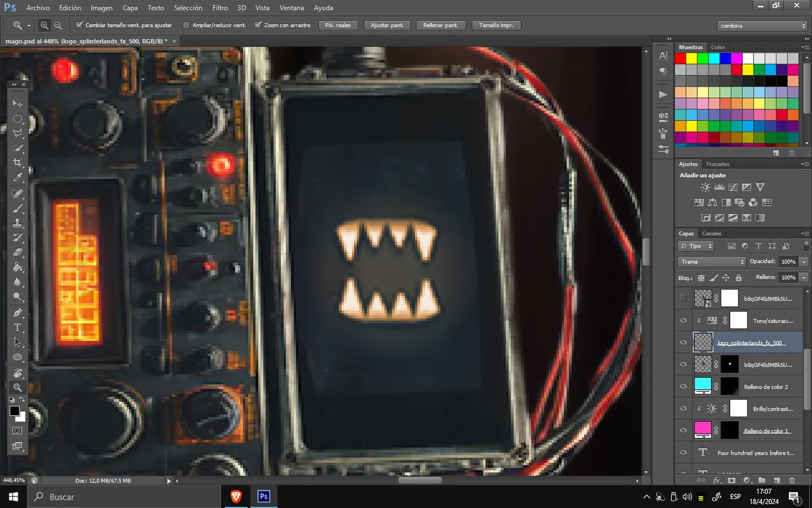Show the hidden top b8qGF45dMBkSU layer
The height and width of the screenshot is (508, 812).
click(x=683, y=298)
